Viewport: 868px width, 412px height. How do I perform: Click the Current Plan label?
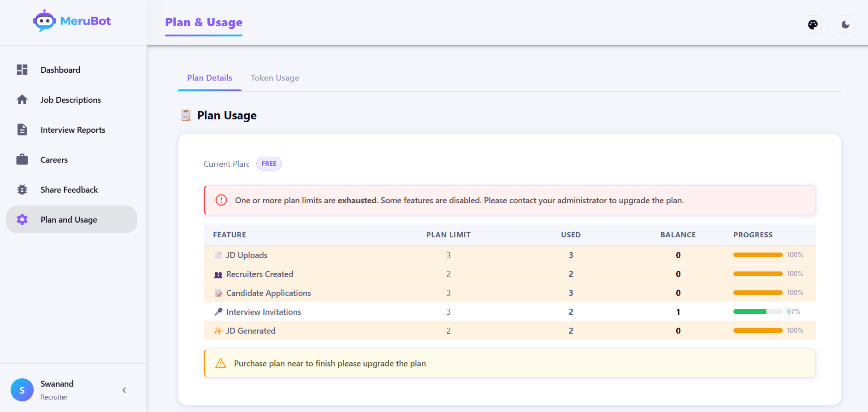click(226, 164)
